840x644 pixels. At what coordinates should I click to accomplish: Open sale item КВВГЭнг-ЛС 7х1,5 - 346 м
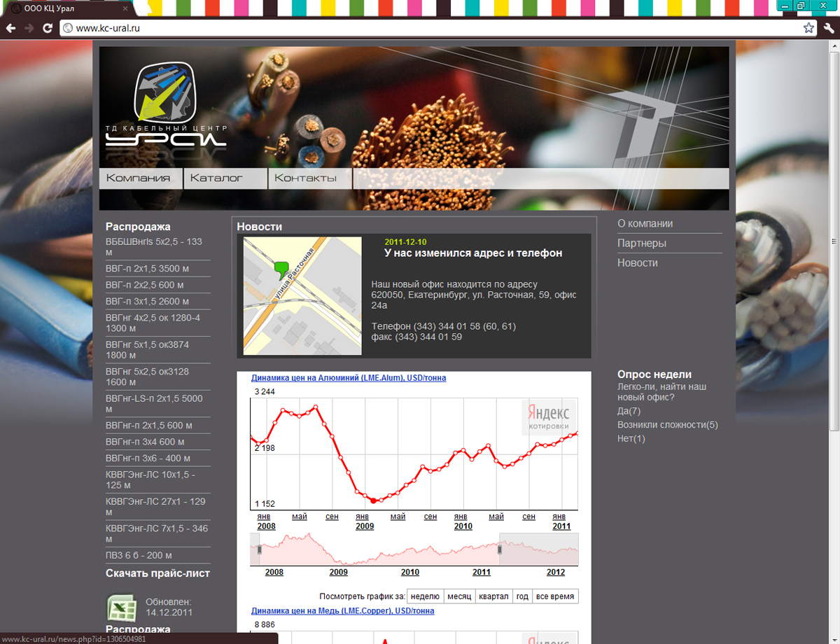(x=157, y=533)
